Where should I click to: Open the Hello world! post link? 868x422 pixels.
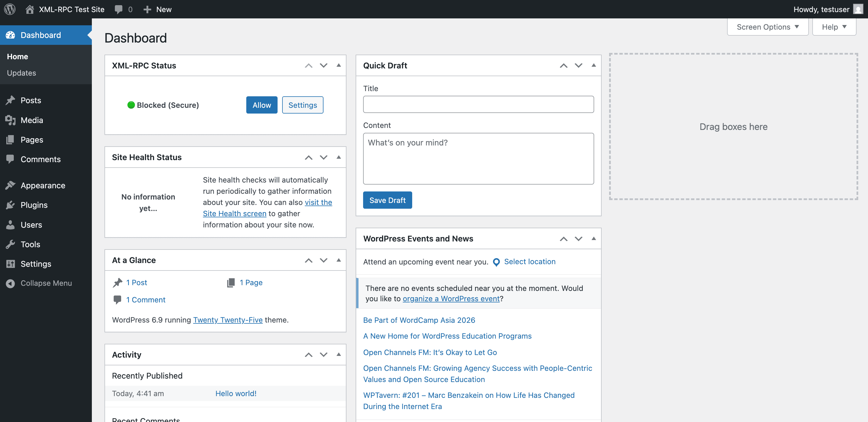tap(236, 393)
